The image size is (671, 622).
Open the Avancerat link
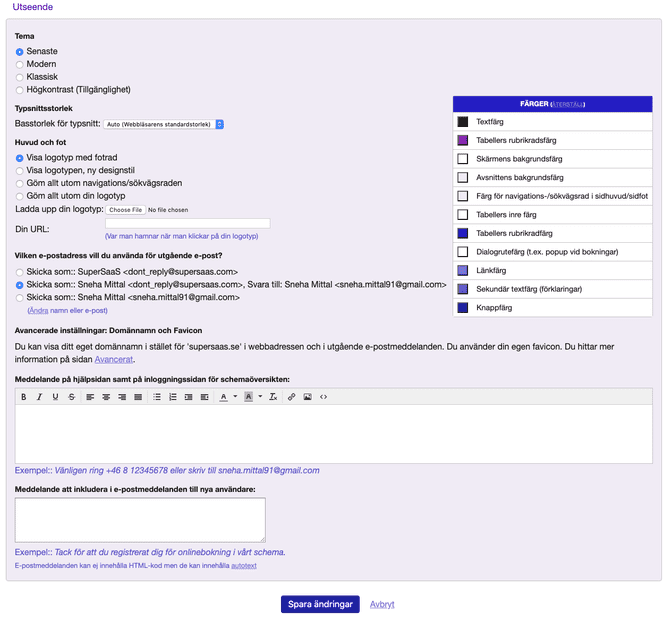pyautogui.click(x=114, y=360)
